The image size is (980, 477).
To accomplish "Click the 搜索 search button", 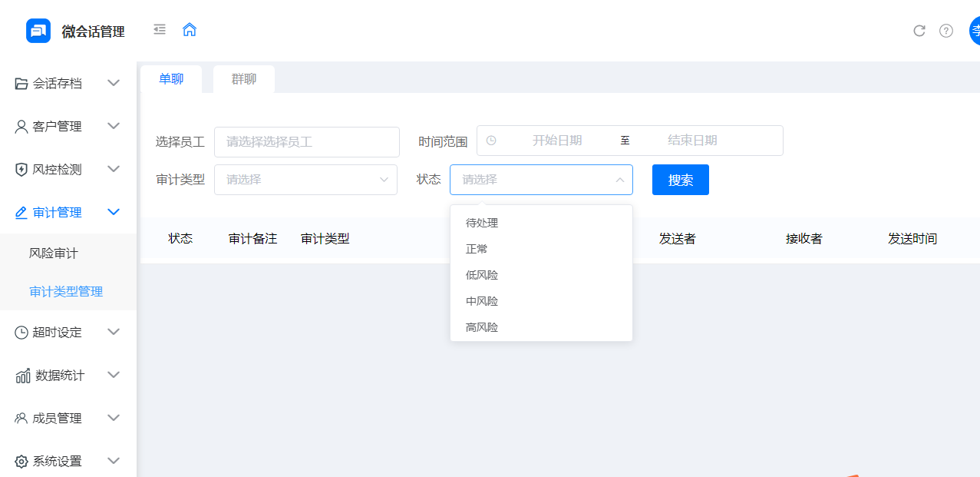I will pos(680,179).
